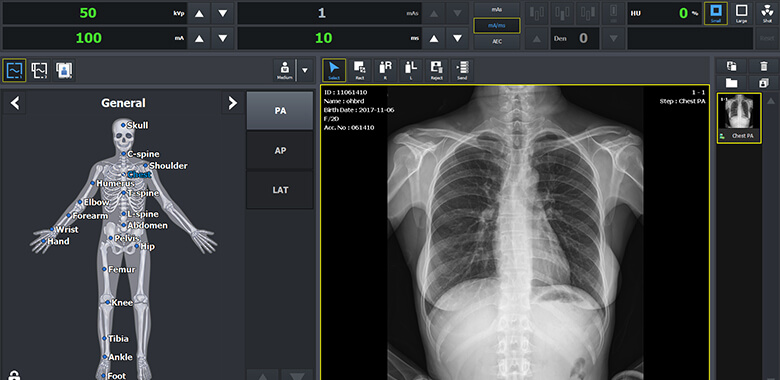Select the PA projection tab
The image size is (780, 380).
(x=280, y=110)
